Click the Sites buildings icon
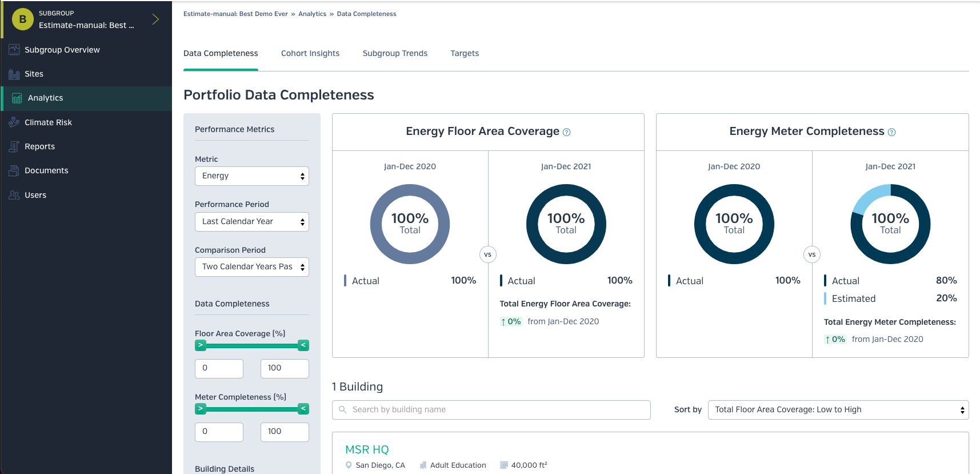 click(x=14, y=74)
